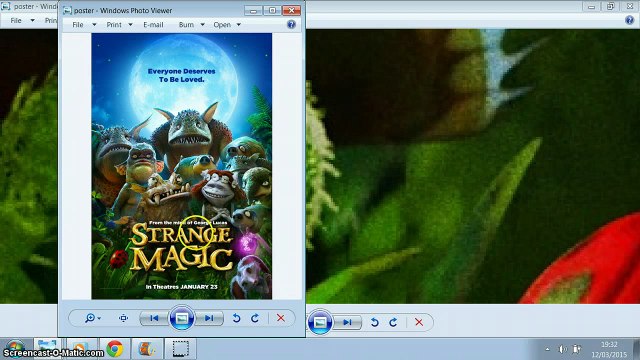Rotate clockwise in the background window

(x=393, y=322)
